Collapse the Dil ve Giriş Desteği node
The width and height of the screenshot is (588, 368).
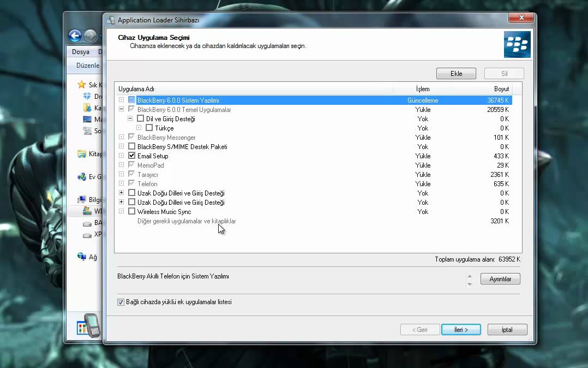click(x=130, y=118)
